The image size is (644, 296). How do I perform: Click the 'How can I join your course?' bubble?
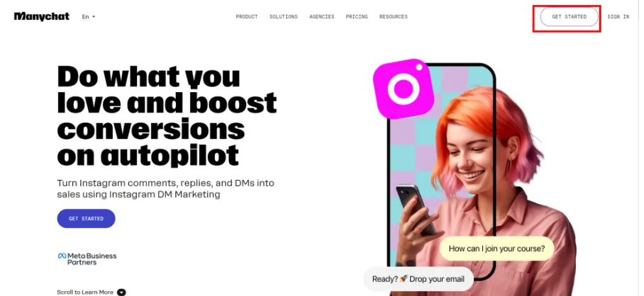coord(497,249)
